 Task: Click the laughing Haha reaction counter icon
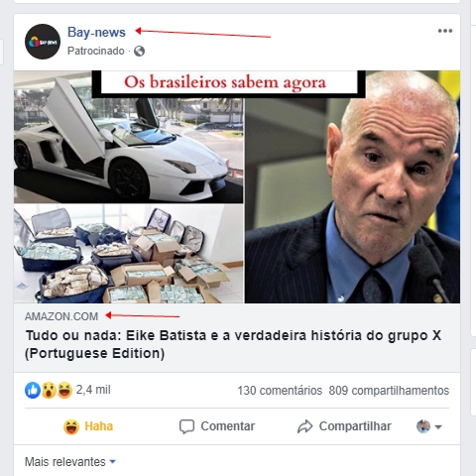click(64, 391)
